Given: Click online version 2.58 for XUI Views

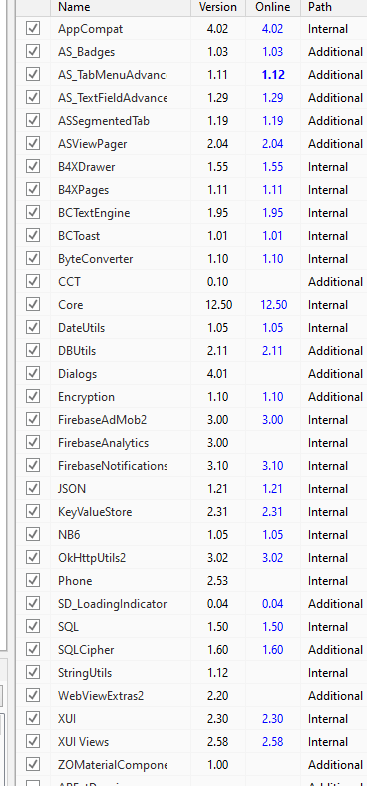Looking at the screenshot, I should point(273,741).
